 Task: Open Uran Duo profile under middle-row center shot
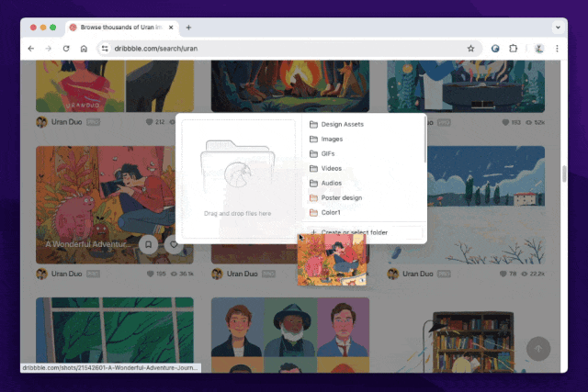242,274
